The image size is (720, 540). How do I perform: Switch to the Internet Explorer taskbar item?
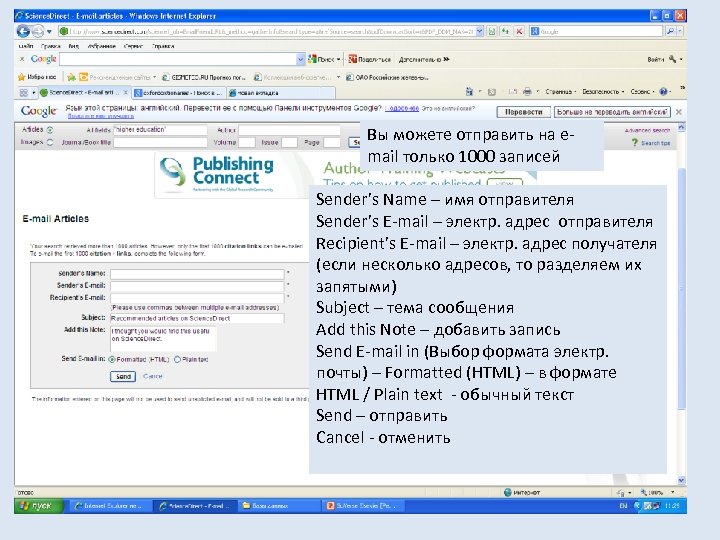pyautogui.click(x=110, y=506)
